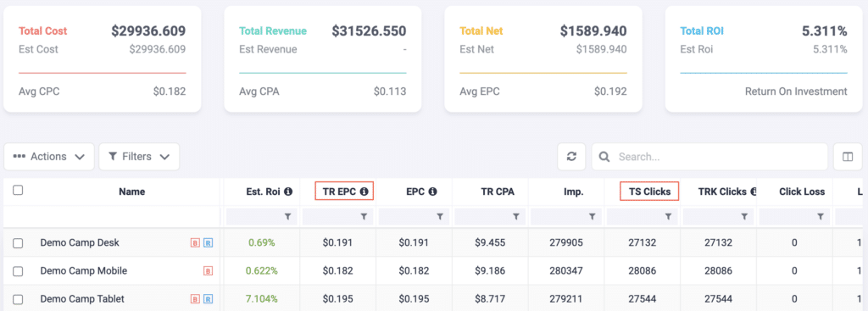
Task: Click the filter icon under TR EPC column
Action: click(x=364, y=218)
